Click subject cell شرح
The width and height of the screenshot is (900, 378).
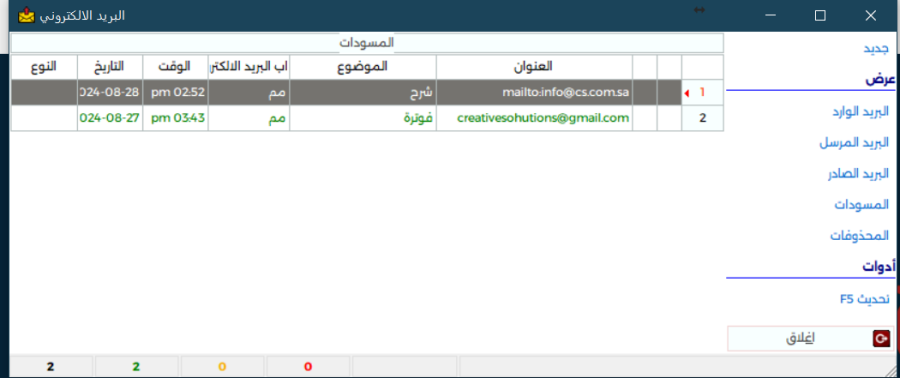(363, 92)
